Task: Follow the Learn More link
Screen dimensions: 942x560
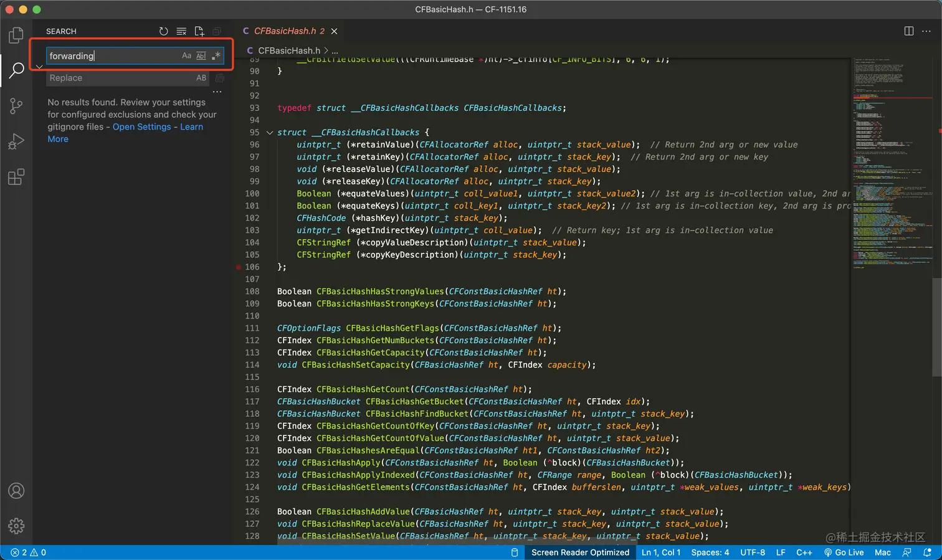Action: [x=191, y=127]
